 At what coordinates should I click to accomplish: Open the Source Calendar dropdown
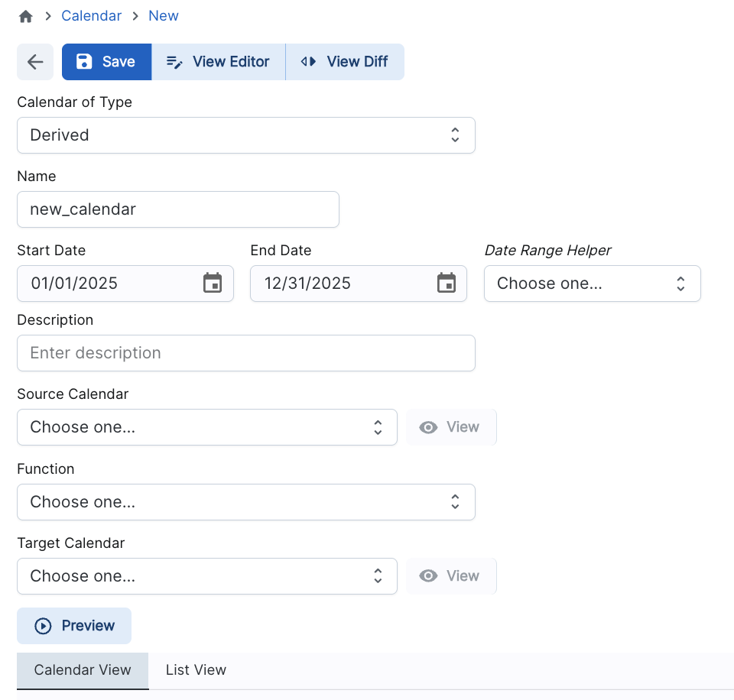click(x=206, y=427)
